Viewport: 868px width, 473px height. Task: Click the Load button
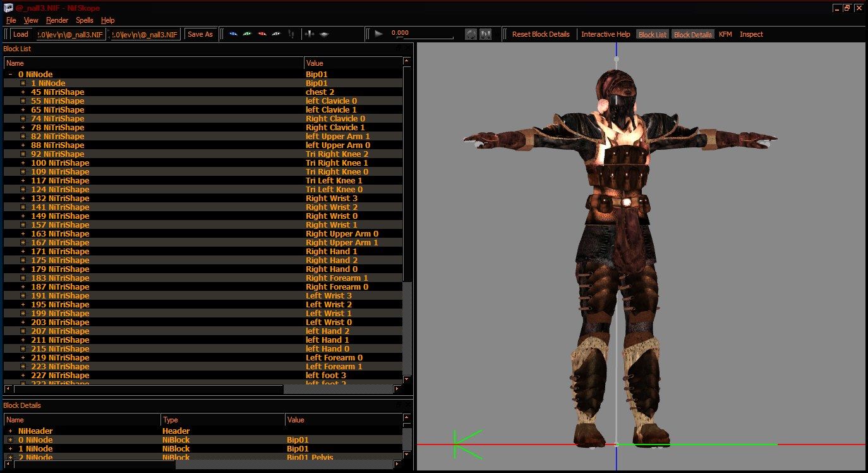click(x=21, y=34)
